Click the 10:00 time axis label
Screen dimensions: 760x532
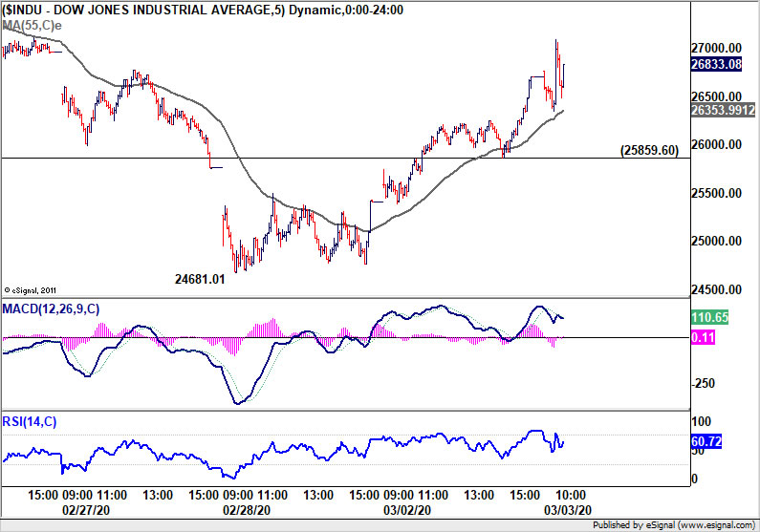(x=570, y=495)
